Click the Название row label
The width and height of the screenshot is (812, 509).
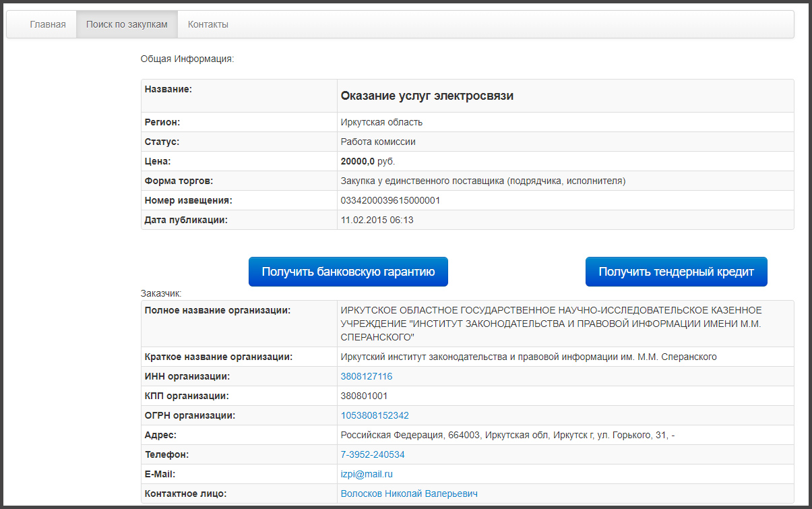point(168,88)
